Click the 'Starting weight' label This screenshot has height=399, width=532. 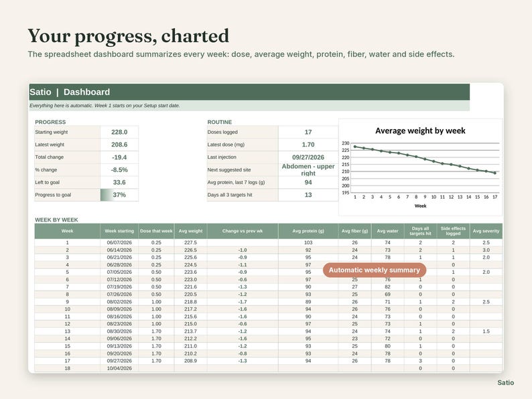click(x=51, y=132)
